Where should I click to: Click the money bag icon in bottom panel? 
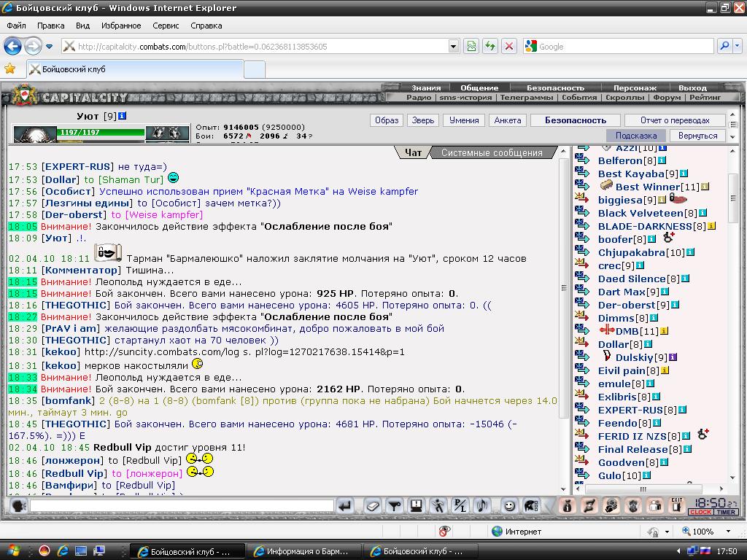click(567, 506)
